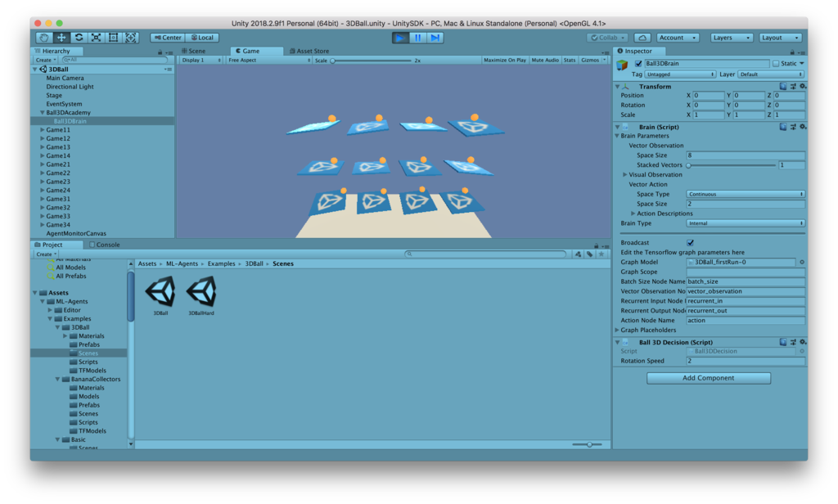Collapse the Ball3DAcademy hierarchy item

[x=43, y=113]
